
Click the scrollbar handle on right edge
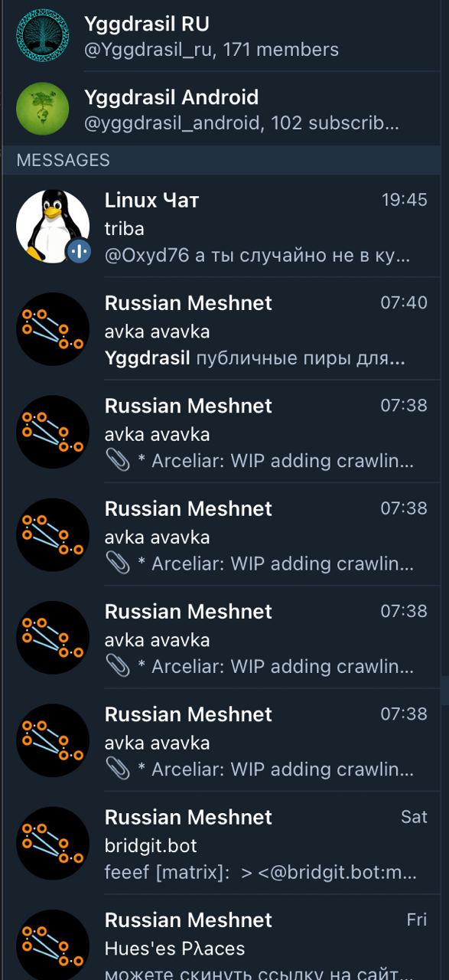(x=444, y=689)
